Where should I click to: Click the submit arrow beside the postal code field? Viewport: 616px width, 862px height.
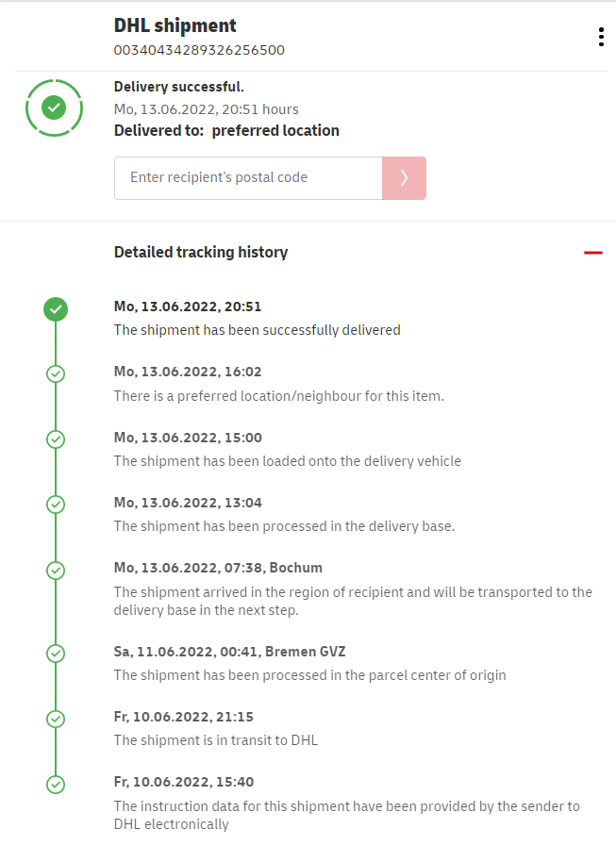[x=404, y=177]
